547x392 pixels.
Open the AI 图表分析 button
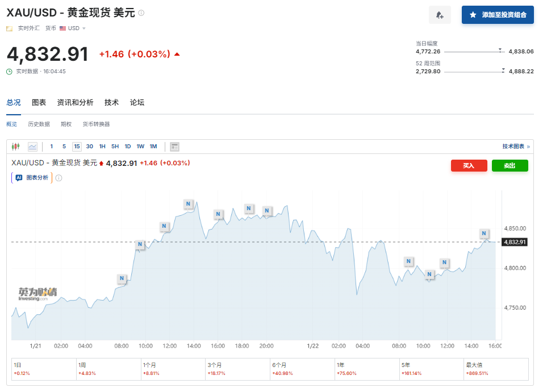click(x=32, y=178)
